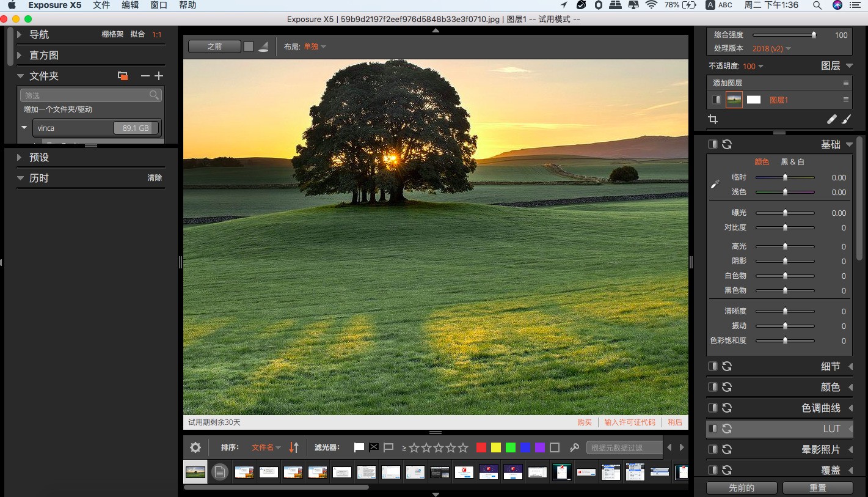This screenshot has width=868, height=497.
Task: Toggle the 细节 panel on/off
Action: 712,366
